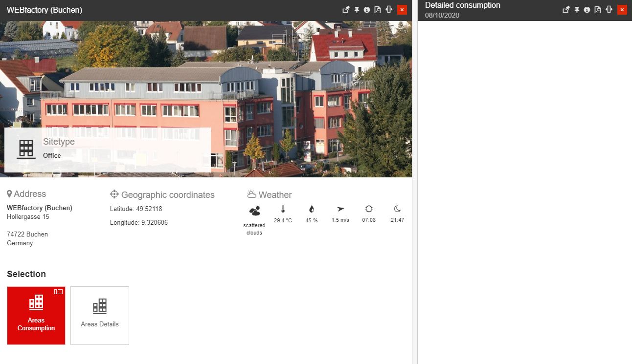Pop out the Detailed consumption panel
Screen dimensions: 632x364
(x=566, y=10)
